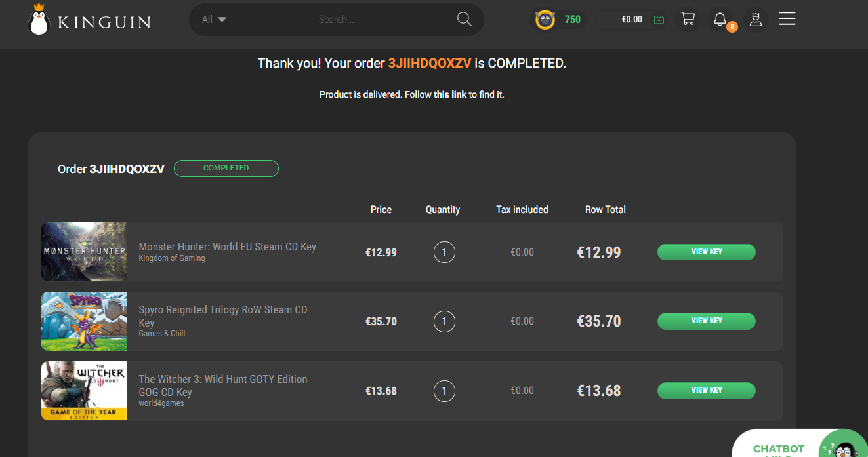Follow the 'this link' link
Screen dimensions: 868x457
coord(450,94)
